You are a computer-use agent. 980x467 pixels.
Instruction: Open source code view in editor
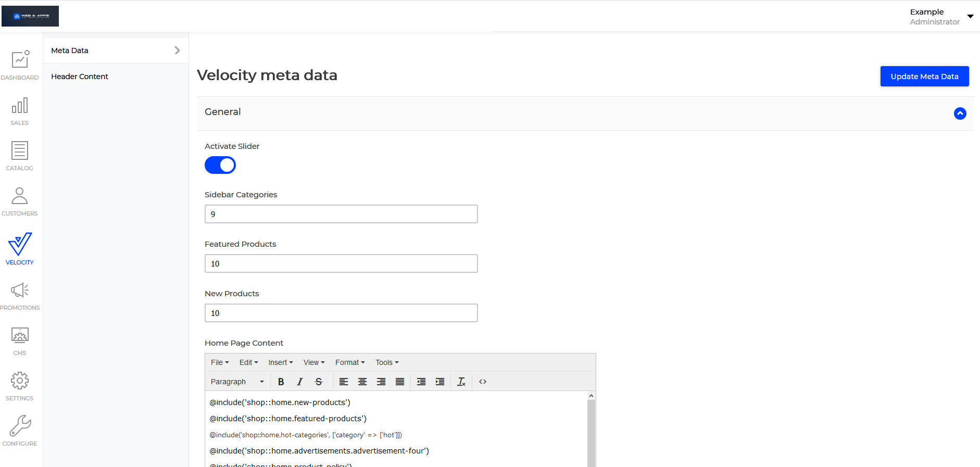483,382
